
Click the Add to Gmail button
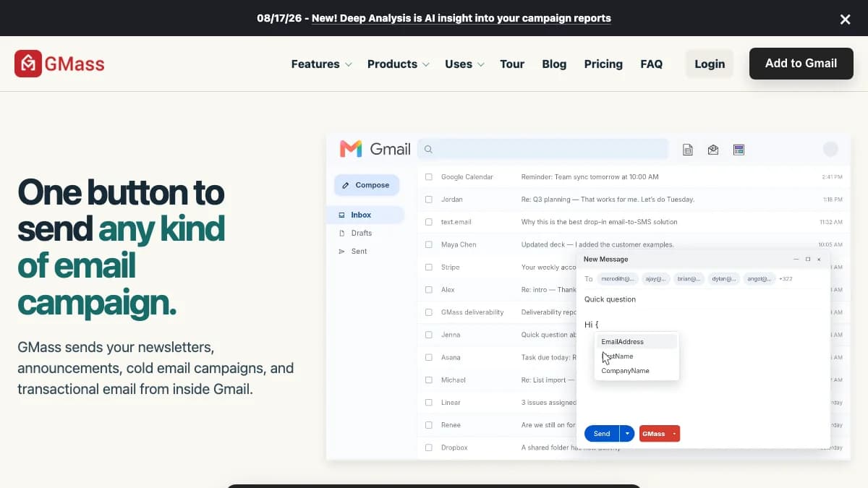coord(801,63)
